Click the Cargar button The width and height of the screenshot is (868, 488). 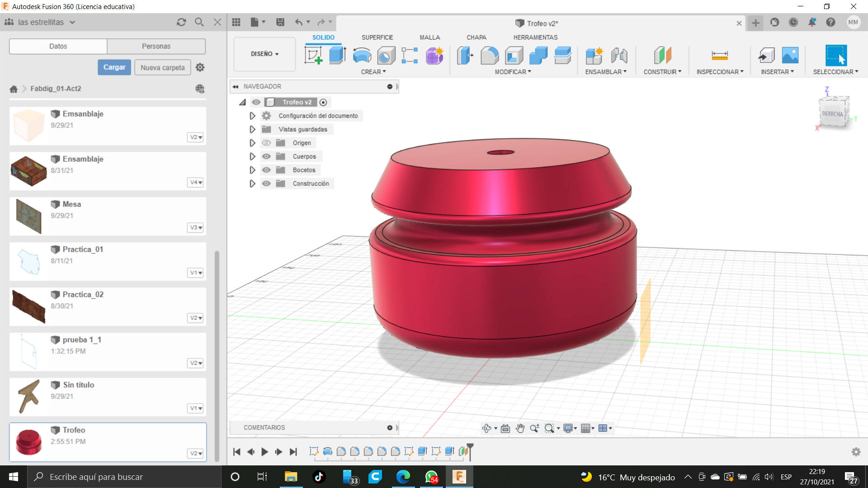pos(114,67)
